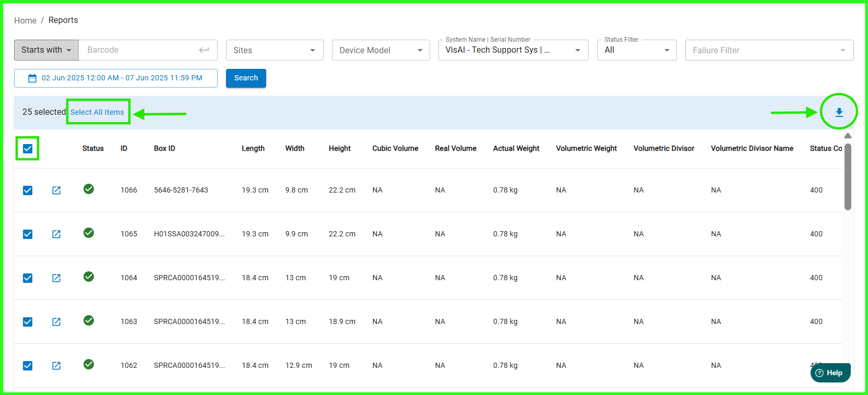Viewport: 868px width, 395px height.
Task: Click the blue Search button
Action: 246,78
